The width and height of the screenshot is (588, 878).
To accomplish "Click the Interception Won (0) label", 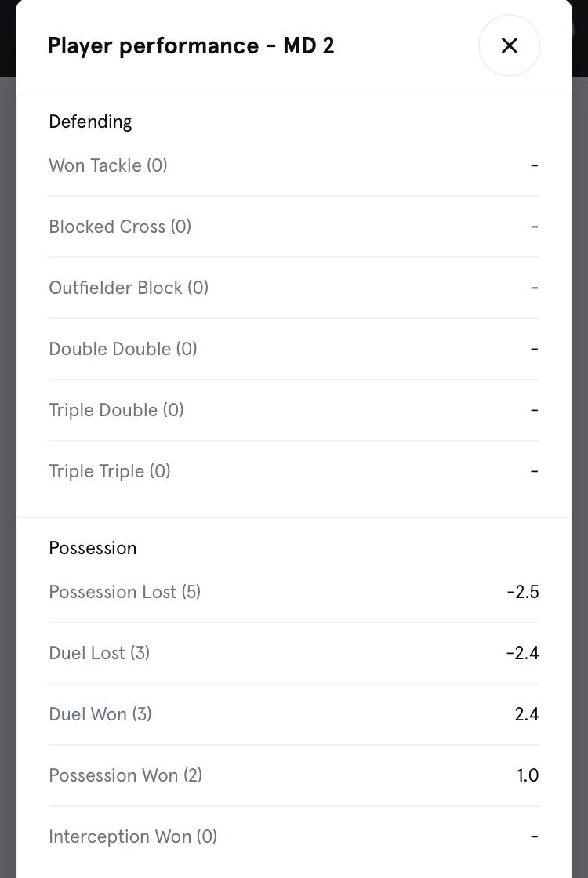I will pyautogui.click(x=132, y=836).
